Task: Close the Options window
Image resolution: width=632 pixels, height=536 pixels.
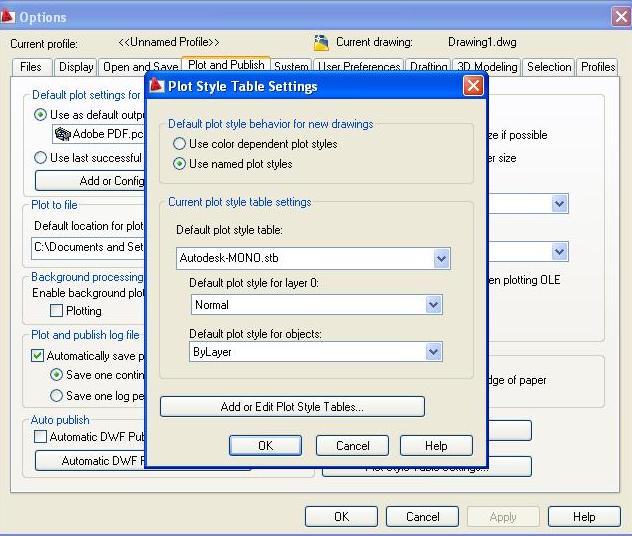Action: coord(621,17)
